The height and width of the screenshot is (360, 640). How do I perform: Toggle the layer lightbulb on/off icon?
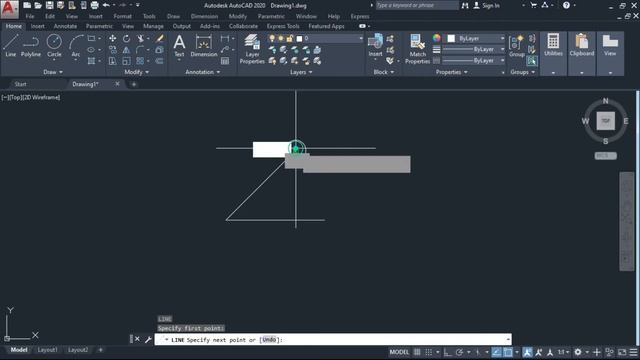(x=272, y=38)
